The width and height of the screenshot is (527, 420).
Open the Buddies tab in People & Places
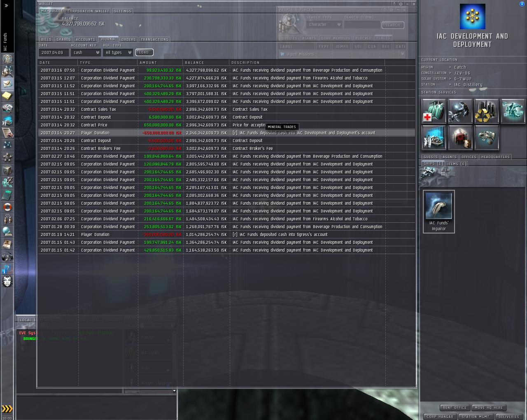(x=289, y=38)
